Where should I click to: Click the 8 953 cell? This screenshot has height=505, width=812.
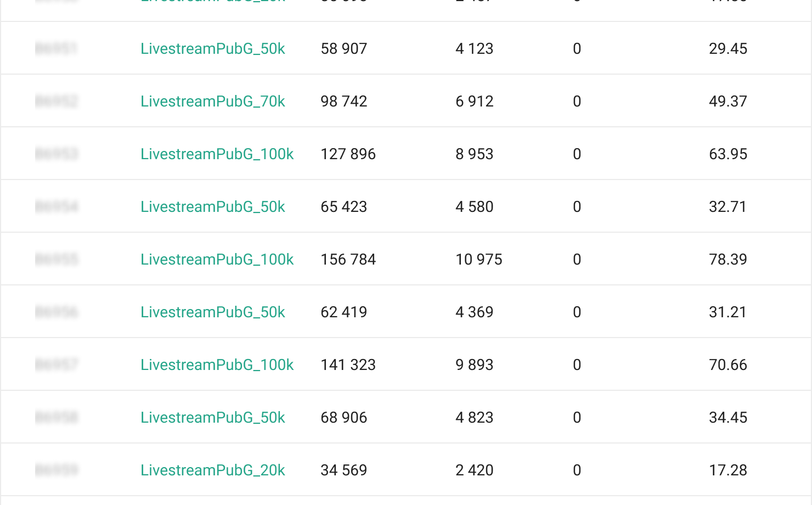475,154
